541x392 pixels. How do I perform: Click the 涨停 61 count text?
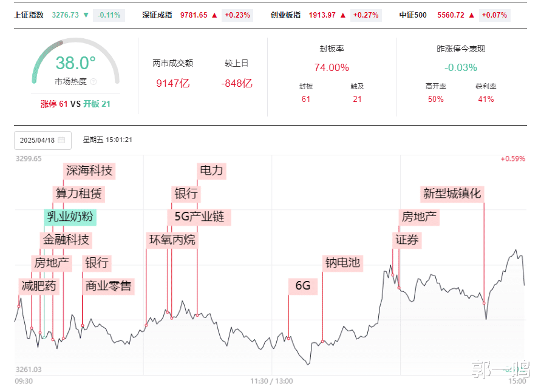click(54, 104)
